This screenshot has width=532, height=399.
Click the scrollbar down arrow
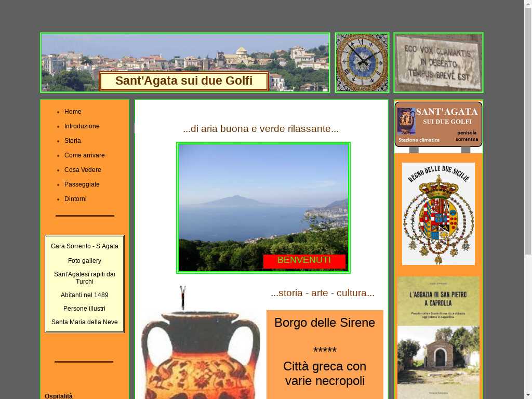[x=528, y=395]
